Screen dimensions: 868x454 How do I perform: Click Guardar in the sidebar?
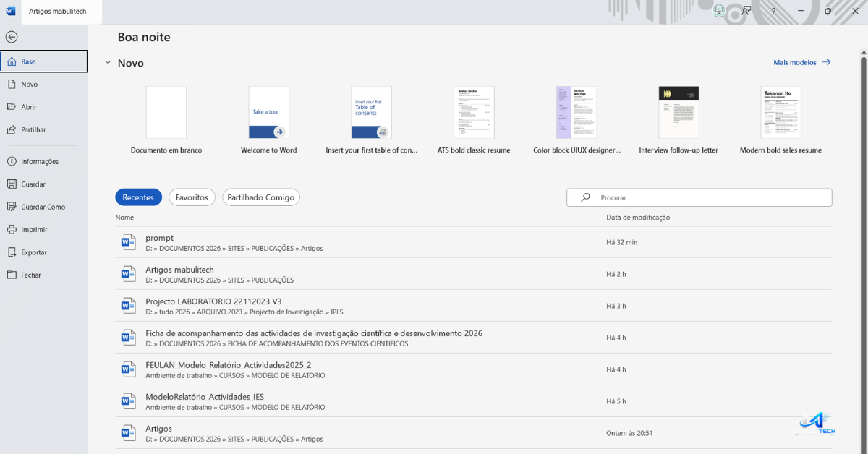click(x=44, y=184)
